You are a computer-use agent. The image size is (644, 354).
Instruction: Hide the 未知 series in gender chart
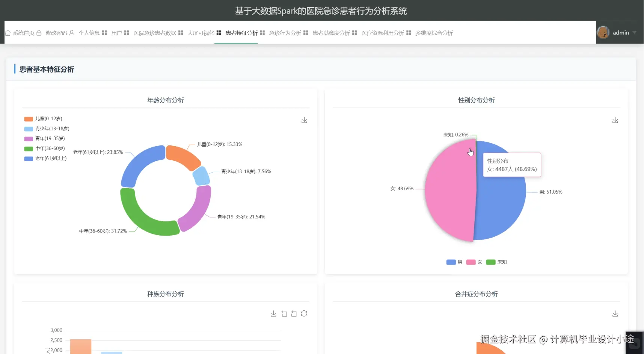click(496, 262)
